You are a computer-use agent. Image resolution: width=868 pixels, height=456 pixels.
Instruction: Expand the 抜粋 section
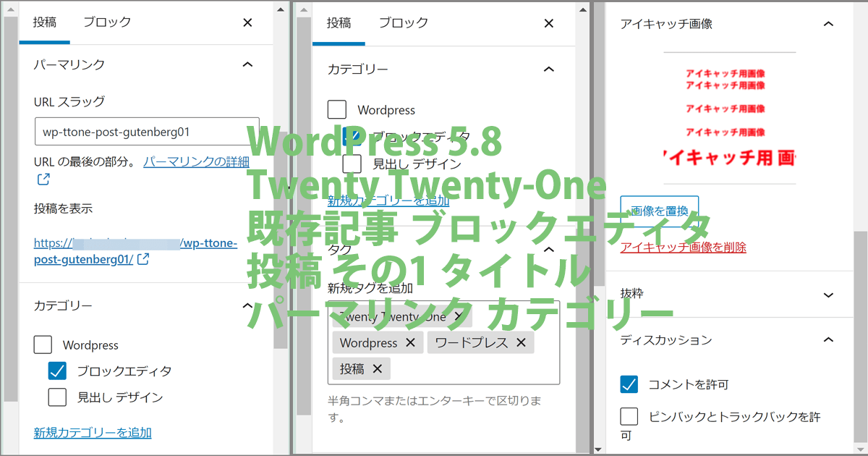coord(828,295)
